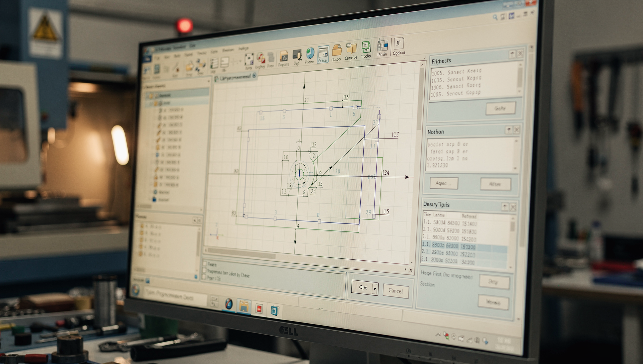Tick the first checkbox in the bottom panel

[x=205, y=263]
